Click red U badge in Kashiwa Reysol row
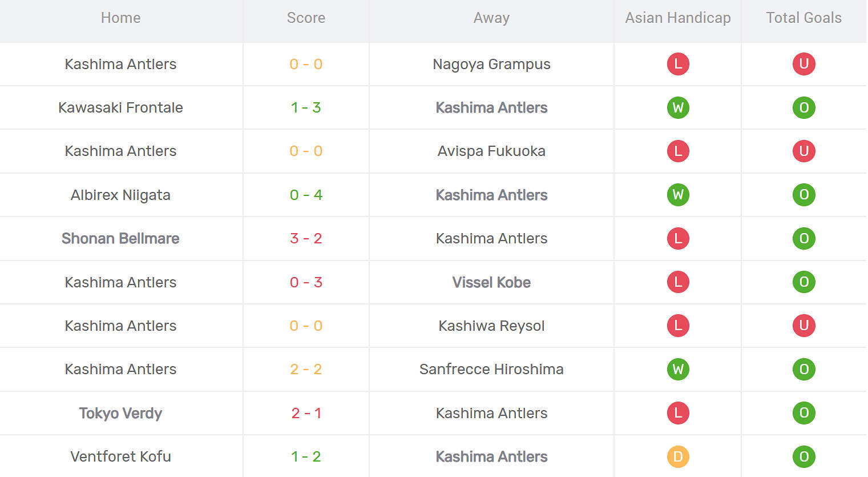The width and height of the screenshot is (868, 477). (804, 326)
